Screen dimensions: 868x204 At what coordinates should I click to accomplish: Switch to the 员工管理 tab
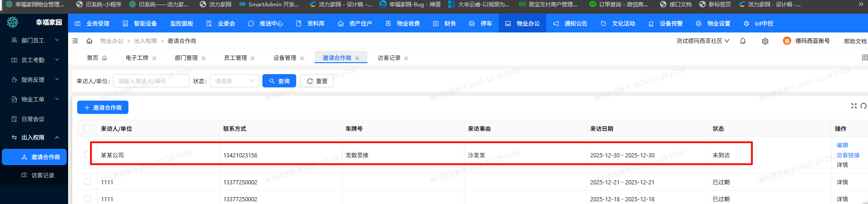pyautogui.click(x=235, y=58)
